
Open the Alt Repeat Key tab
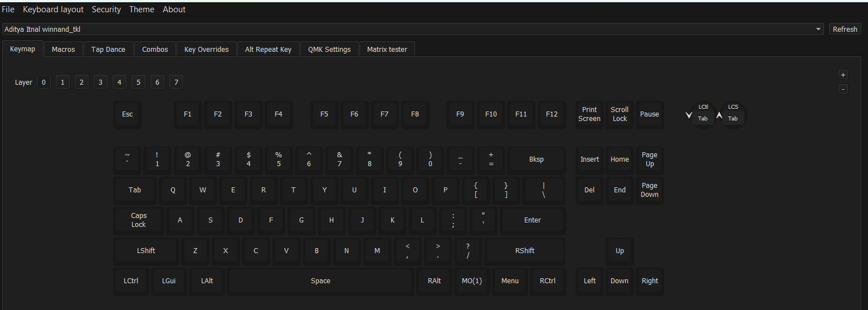click(x=268, y=49)
